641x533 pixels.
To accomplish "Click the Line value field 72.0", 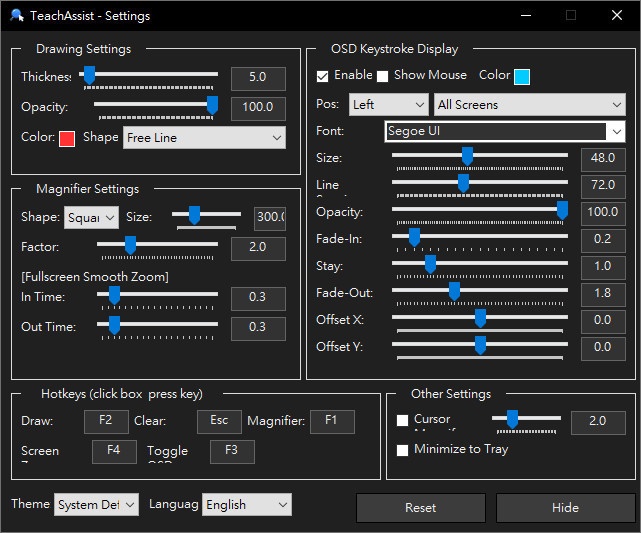I will (603, 186).
